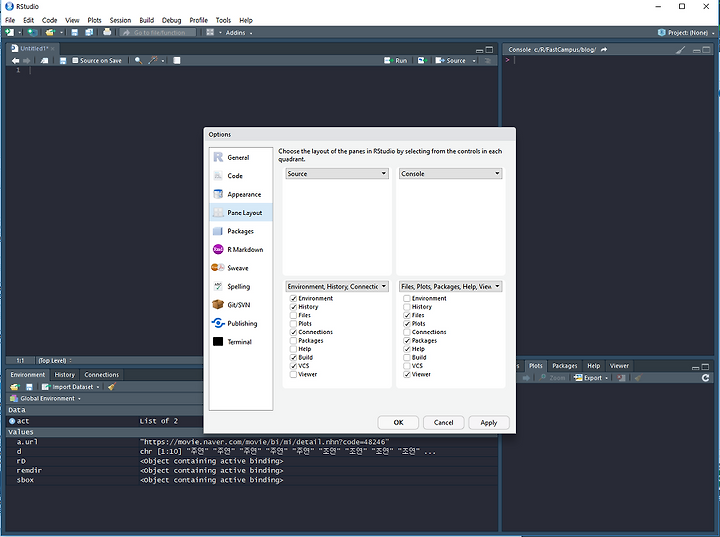The image size is (720, 537).
Task: Open the Export dropdown in Plots pane
Action: tap(591, 378)
